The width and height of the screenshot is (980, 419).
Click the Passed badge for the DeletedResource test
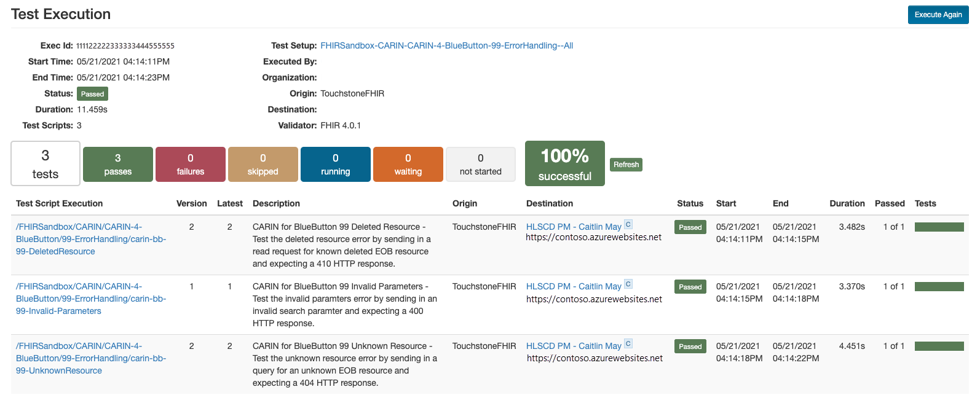pos(690,227)
